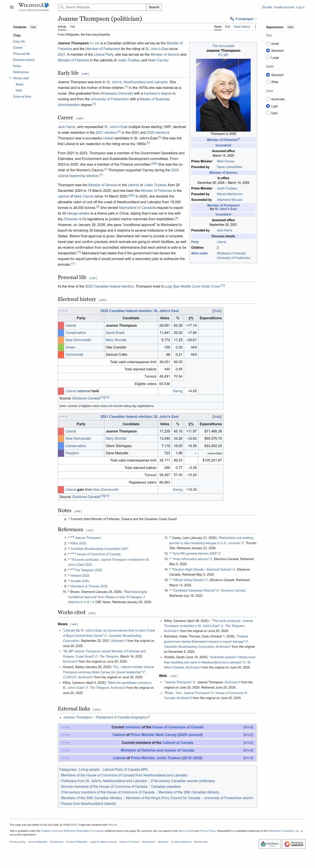Jump to Personal life in contents

tap(22, 54)
